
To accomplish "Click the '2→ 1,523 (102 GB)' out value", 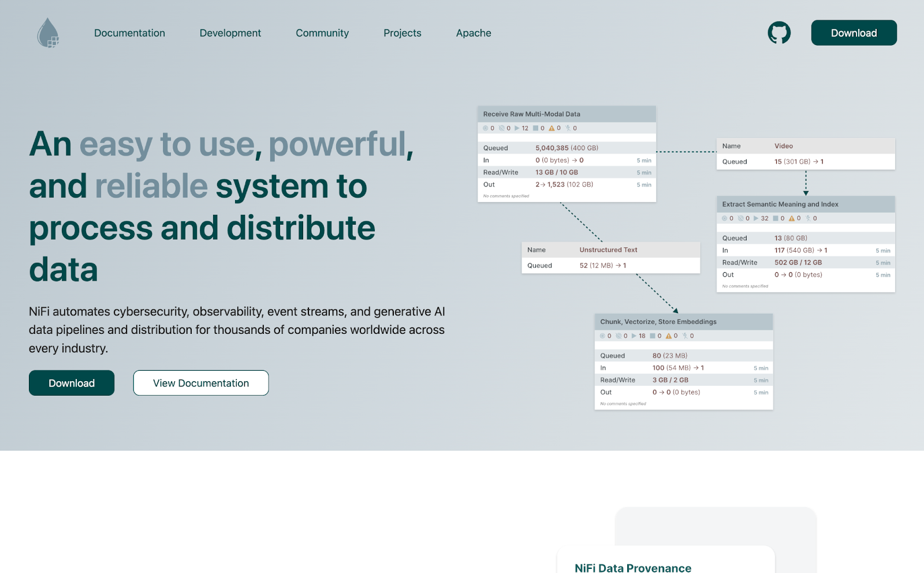I will pyautogui.click(x=564, y=185).
